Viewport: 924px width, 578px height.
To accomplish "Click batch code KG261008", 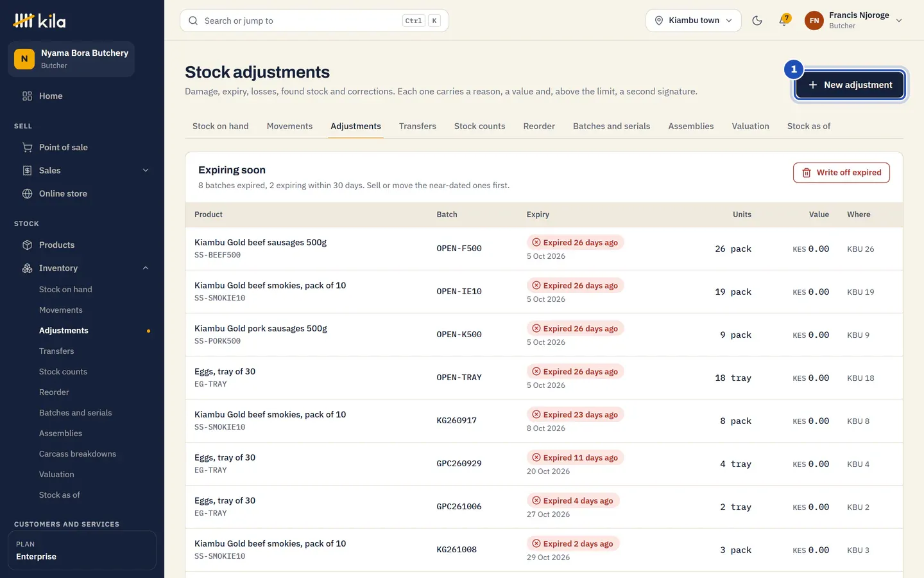I will pyautogui.click(x=456, y=550).
